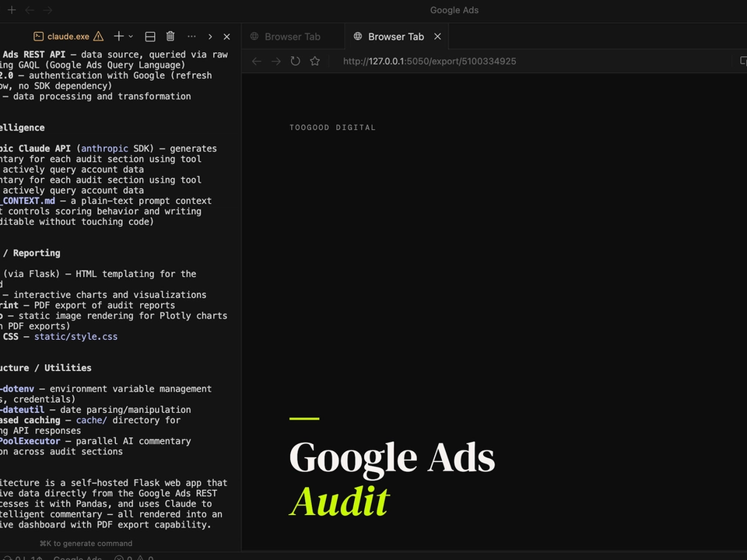Screen dimensions: 747x560
Task: Click -dotenv link in terminal
Action: click(17, 389)
